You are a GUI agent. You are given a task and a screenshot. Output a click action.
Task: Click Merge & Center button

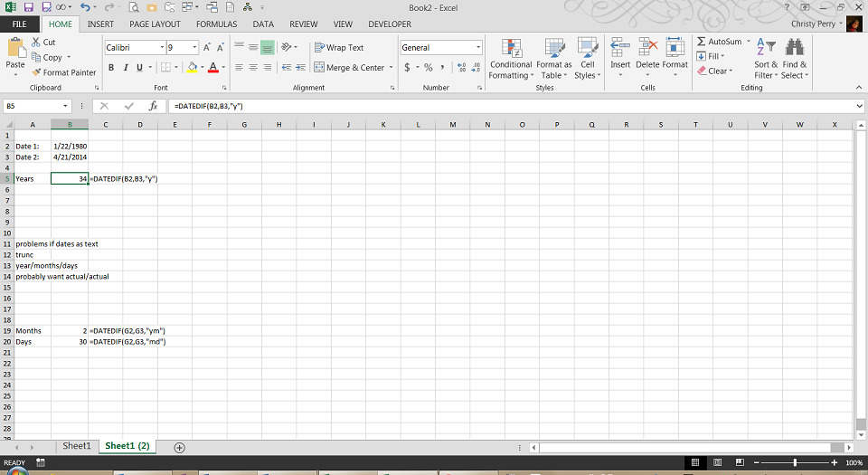(x=349, y=68)
